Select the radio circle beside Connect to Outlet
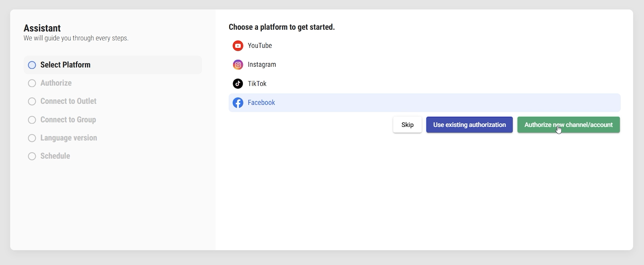644x265 pixels. pyautogui.click(x=32, y=102)
